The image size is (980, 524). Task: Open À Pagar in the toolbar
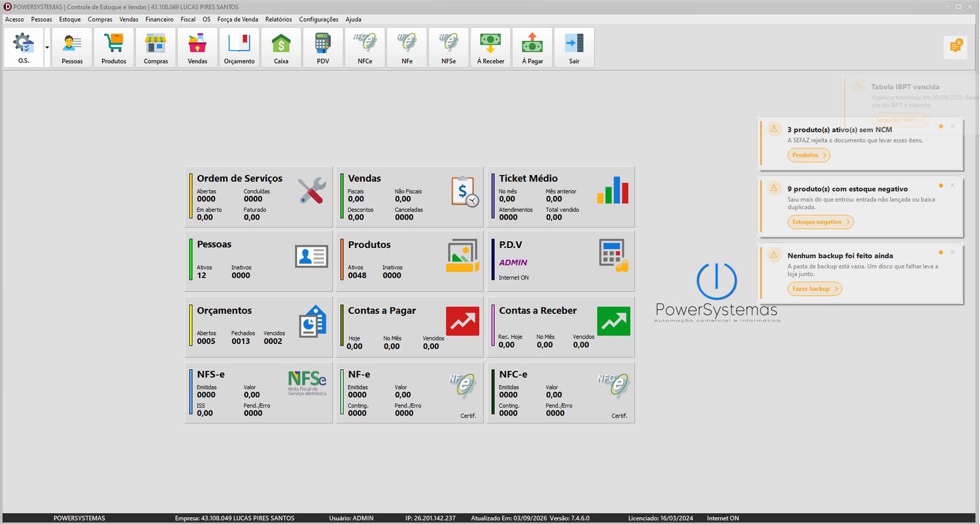[x=532, y=47]
